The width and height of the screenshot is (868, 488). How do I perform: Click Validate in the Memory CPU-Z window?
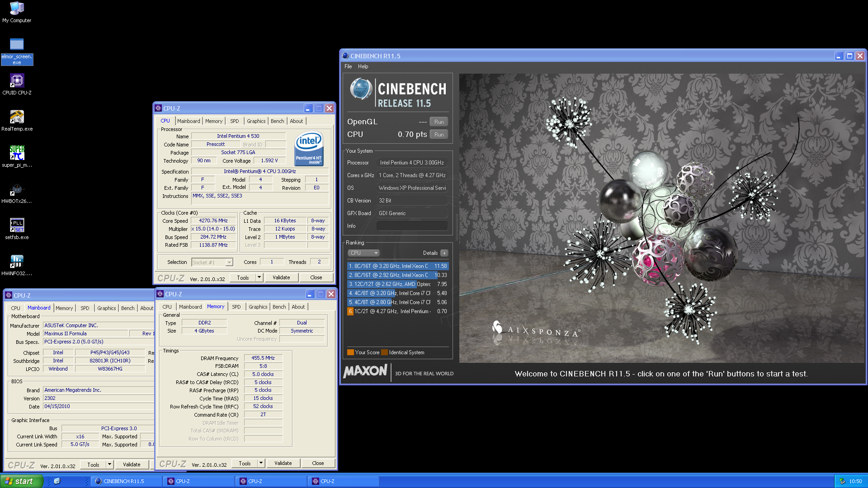click(283, 463)
